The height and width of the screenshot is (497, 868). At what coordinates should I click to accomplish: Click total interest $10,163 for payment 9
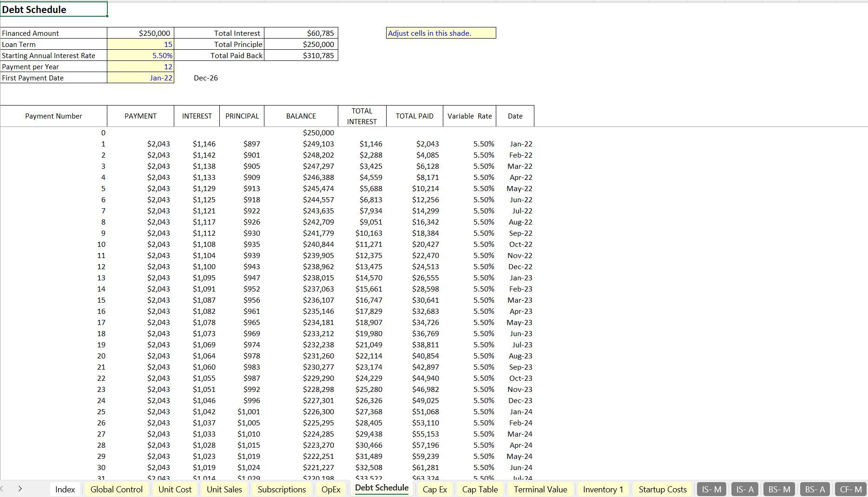point(362,233)
